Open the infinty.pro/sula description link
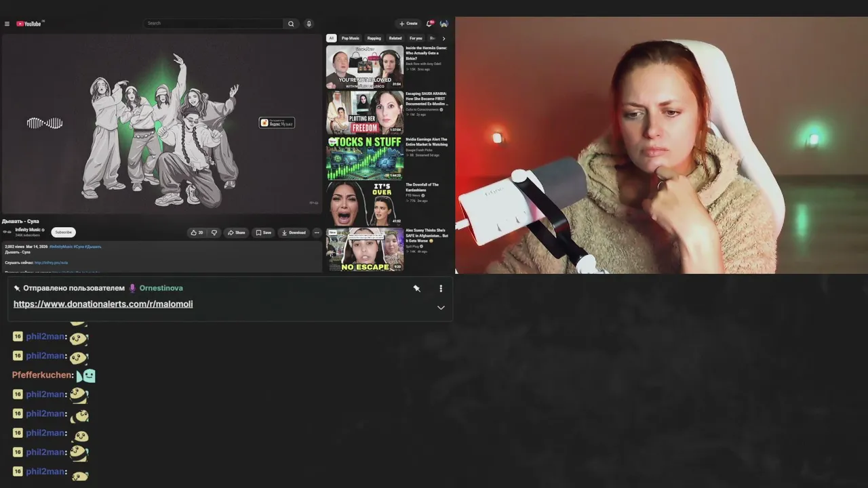 51,262
